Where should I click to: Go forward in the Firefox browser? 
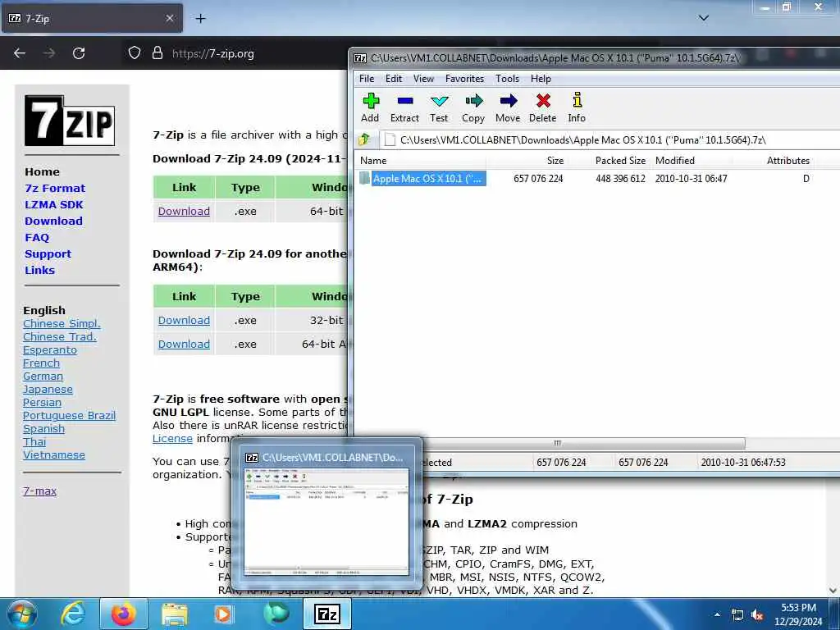coord(49,53)
